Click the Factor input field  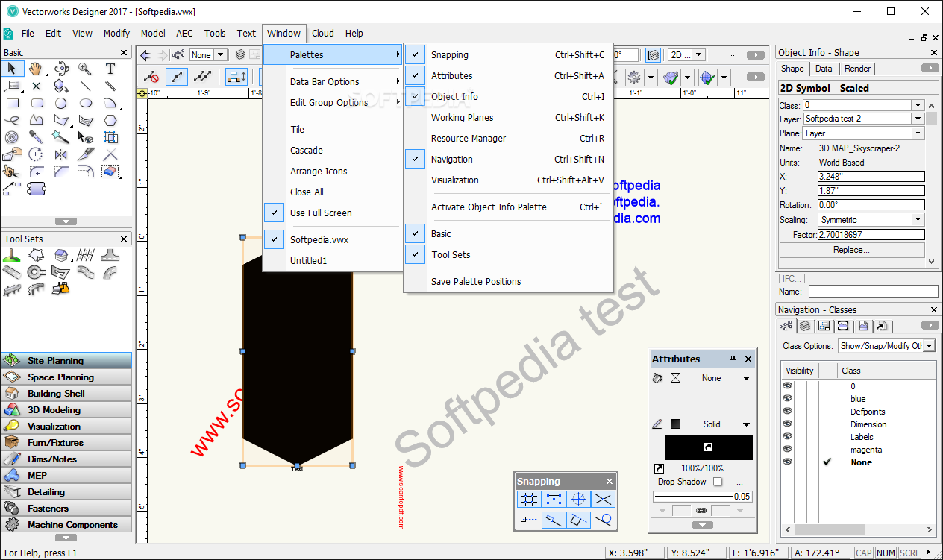871,234
